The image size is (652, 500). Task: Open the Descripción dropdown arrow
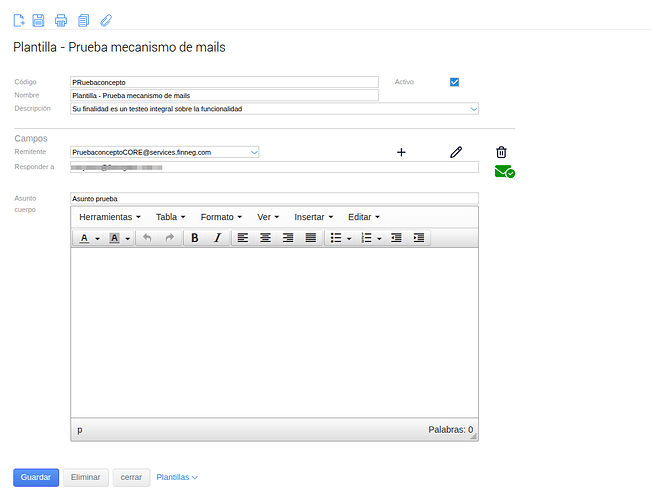pos(473,108)
